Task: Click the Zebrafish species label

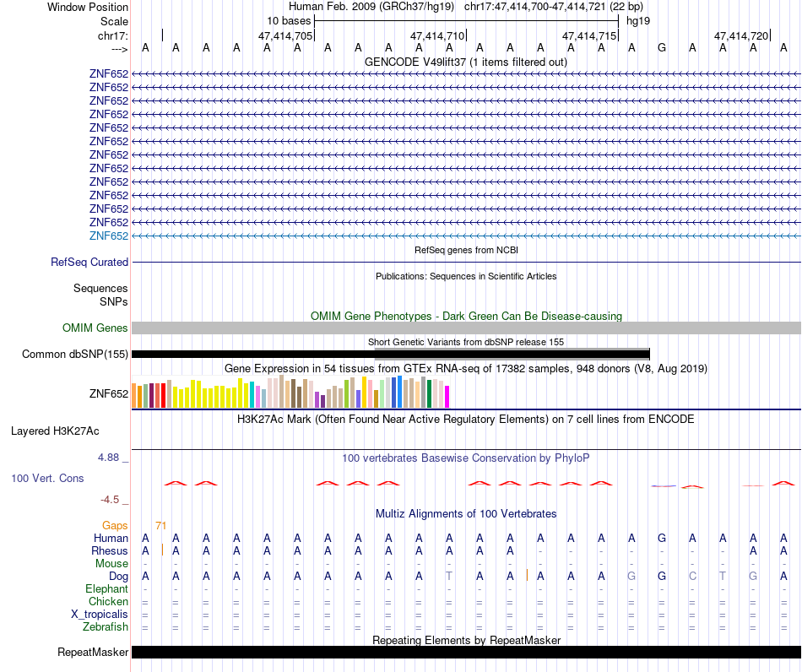Action: [x=106, y=626]
